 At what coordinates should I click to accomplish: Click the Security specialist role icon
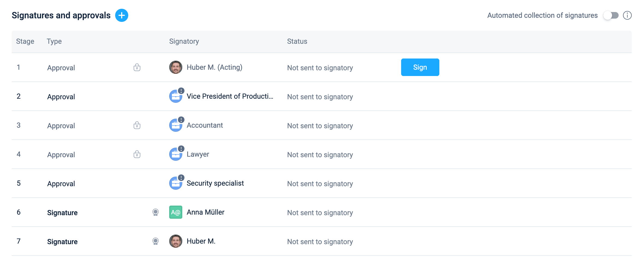click(176, 183)
